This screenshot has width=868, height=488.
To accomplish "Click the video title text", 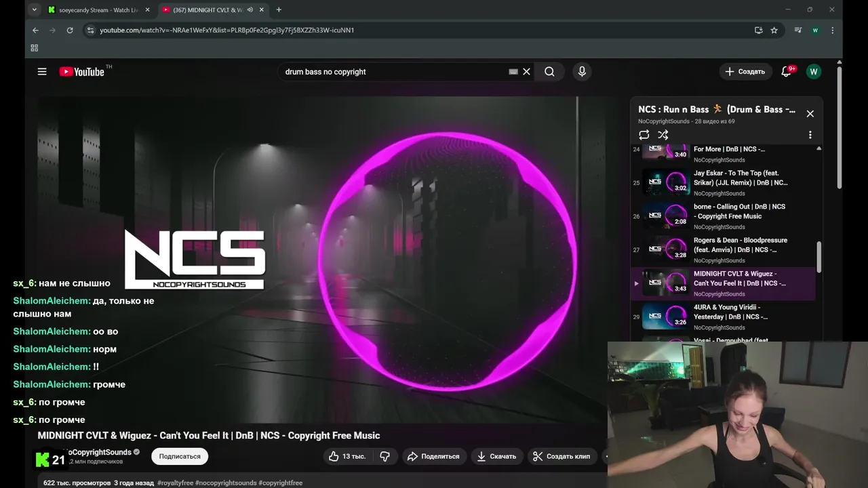I will pyautogui.click(x=209, y=435).
